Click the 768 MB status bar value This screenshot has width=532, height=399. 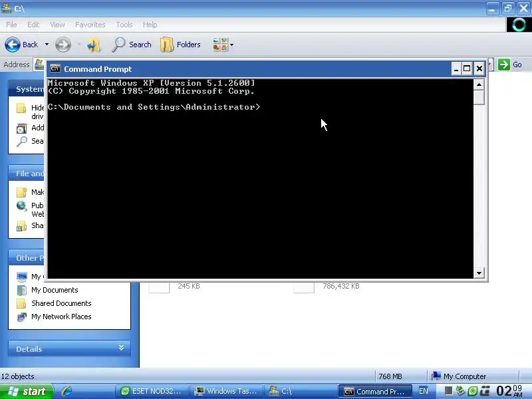(x=390, y=376)
